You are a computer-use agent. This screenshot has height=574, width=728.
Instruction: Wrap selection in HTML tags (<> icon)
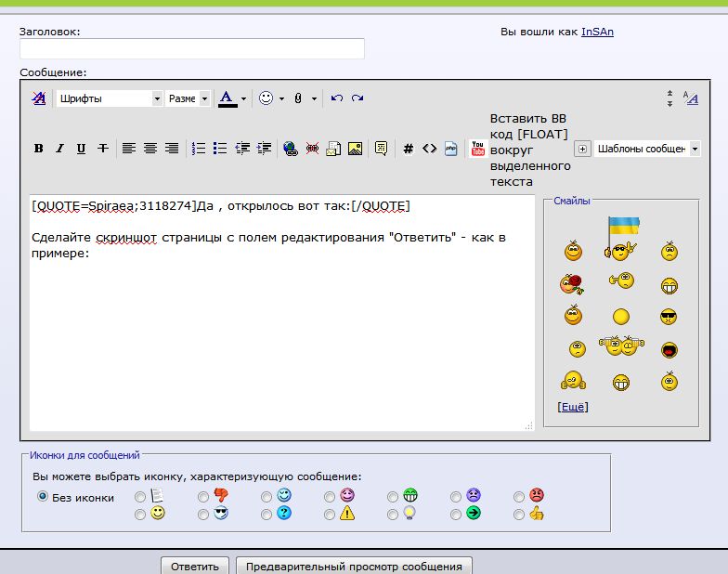(x=429, y=149)
